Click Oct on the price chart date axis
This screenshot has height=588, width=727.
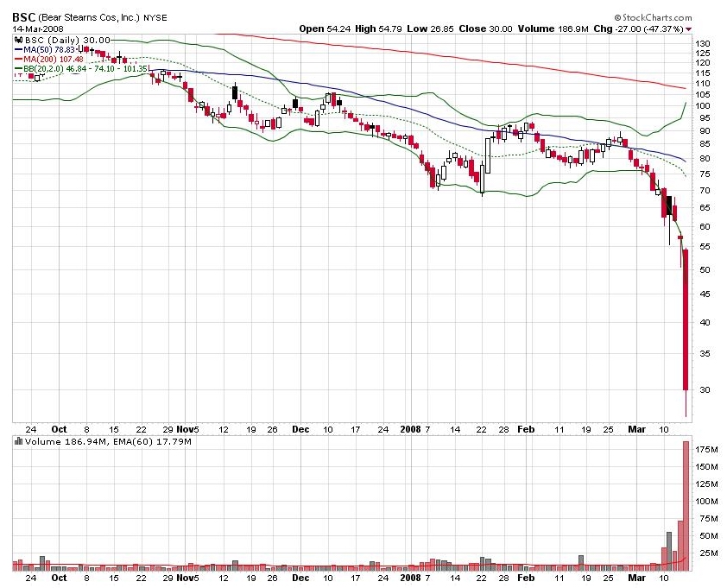pyautogui.click(x=59, y=429)
